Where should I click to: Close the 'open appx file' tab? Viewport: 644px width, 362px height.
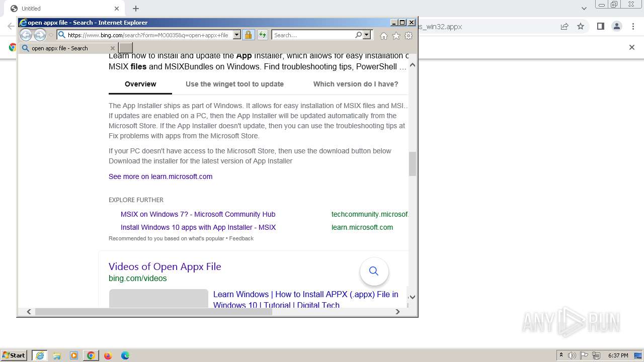(112, 48)
